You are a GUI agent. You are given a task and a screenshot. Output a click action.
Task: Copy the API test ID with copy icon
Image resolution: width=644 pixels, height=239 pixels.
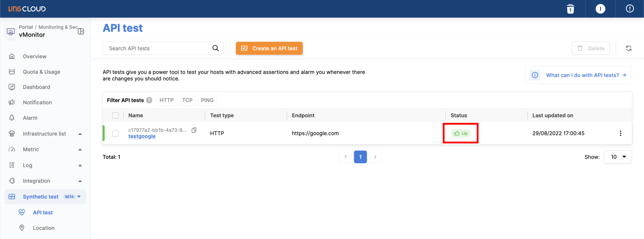click(x=194, y=130)
